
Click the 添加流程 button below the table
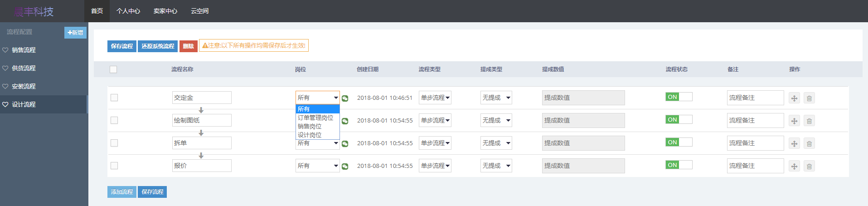coord(122,192)
